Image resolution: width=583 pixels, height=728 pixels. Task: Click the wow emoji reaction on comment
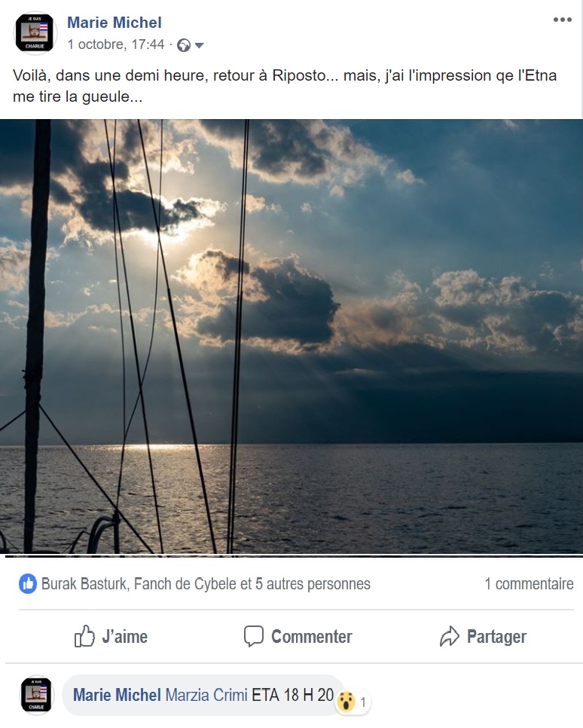tap(346, 701)
